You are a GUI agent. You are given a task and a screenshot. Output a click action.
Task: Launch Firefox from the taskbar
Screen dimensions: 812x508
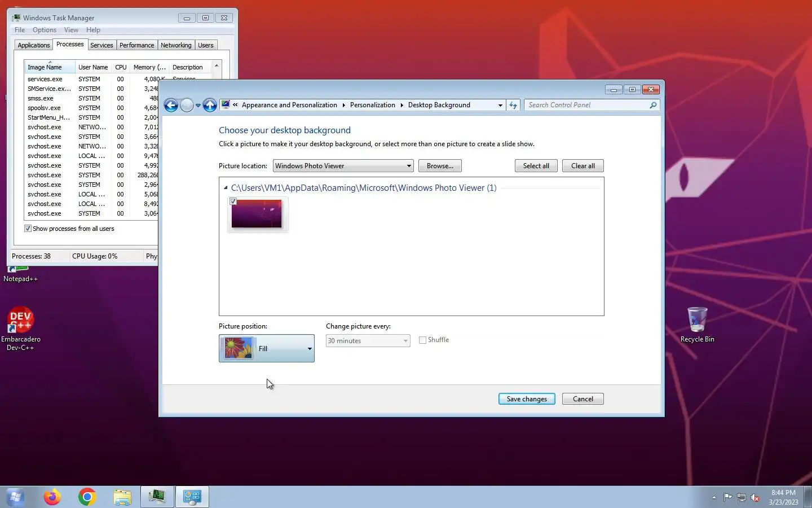click(x=52, y=497)
